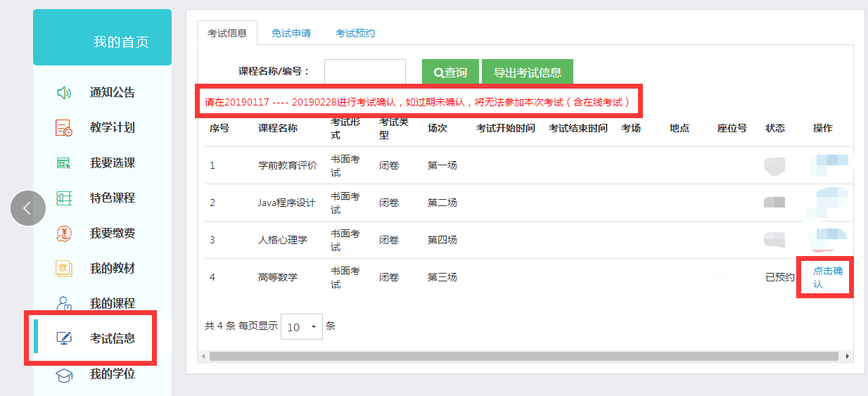Open 我的首页 home header

click(103, 37)
